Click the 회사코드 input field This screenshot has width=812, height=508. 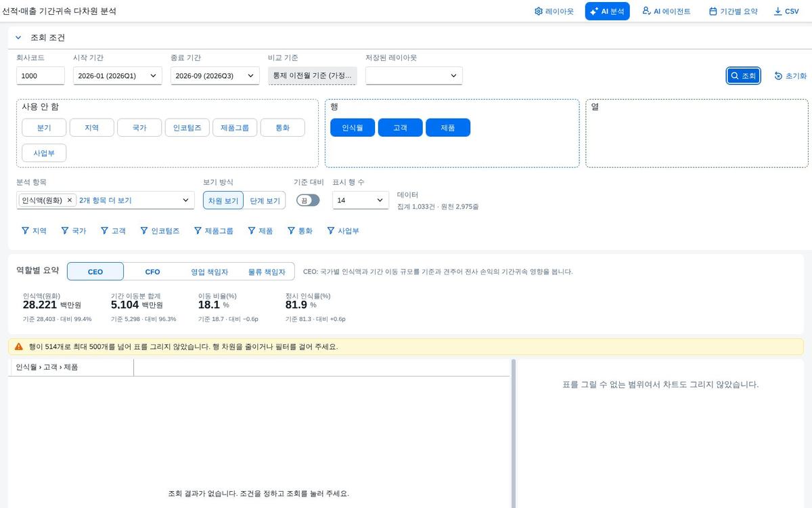41,76
